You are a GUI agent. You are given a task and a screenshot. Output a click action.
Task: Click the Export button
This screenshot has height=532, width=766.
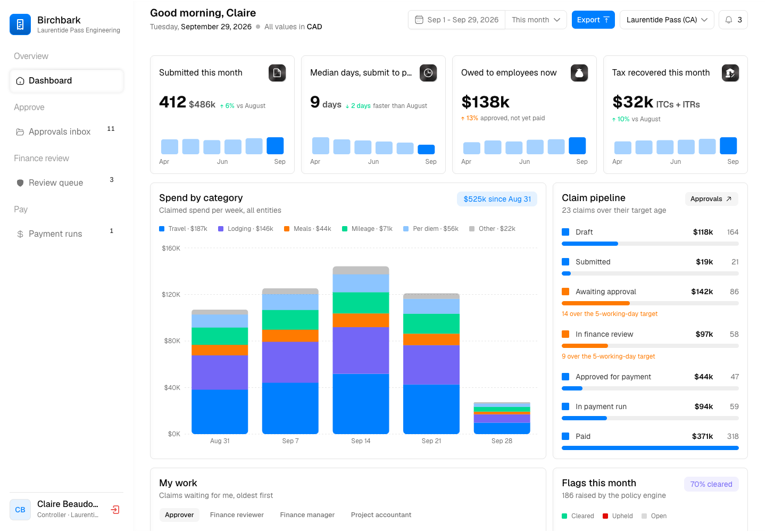click(593, 20)
